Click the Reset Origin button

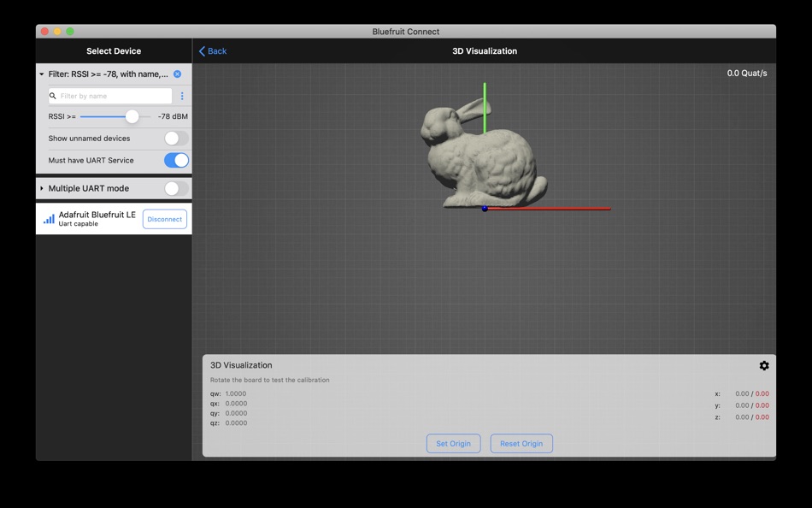(521, 443)
